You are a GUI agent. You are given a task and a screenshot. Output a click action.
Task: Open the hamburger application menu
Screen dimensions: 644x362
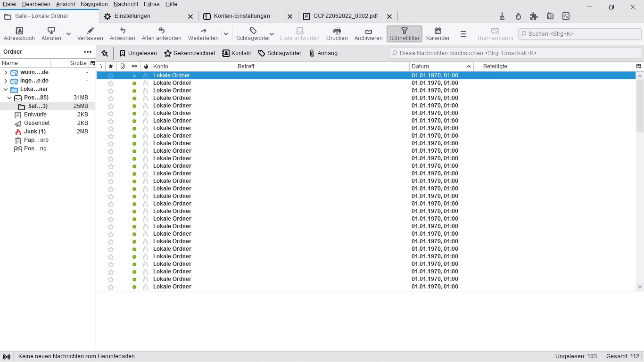click(x=463, y=34)
